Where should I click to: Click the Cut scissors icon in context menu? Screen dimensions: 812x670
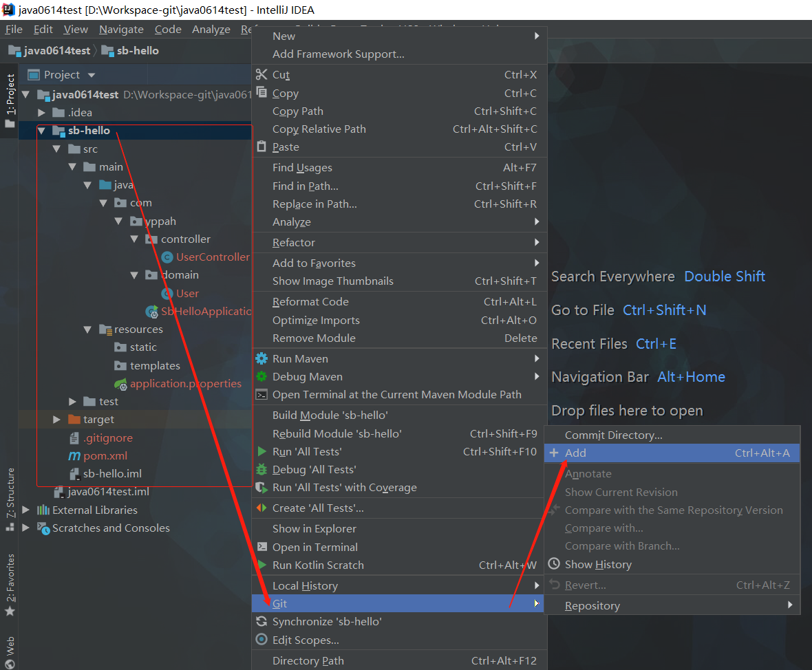click(x=261, y=75)
